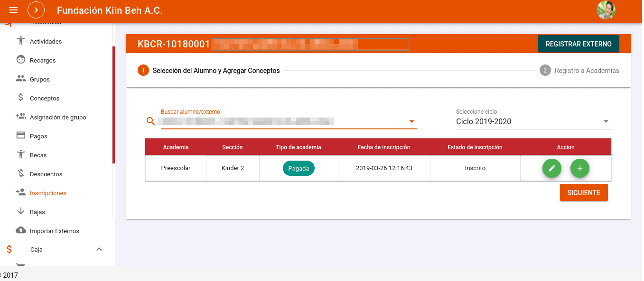Viewport: 644px width, 281px height.
Task: Click the Importar Externos cloud upload icon
Action: [x=20, y=231]
